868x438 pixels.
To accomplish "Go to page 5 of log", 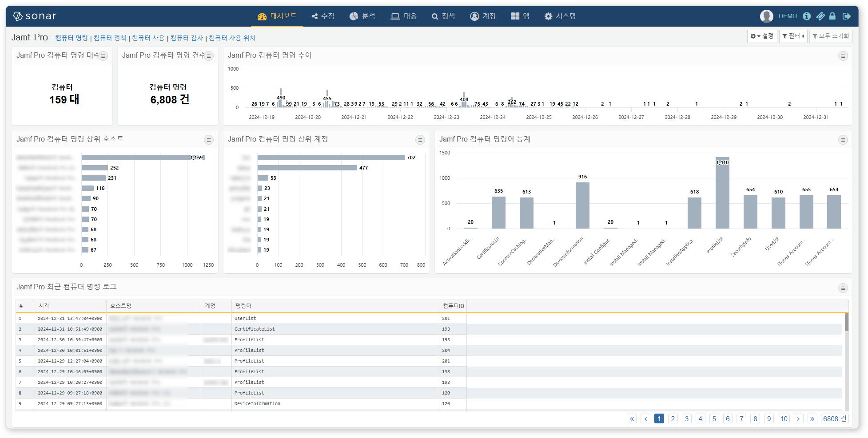I will [x=714, y=418].
